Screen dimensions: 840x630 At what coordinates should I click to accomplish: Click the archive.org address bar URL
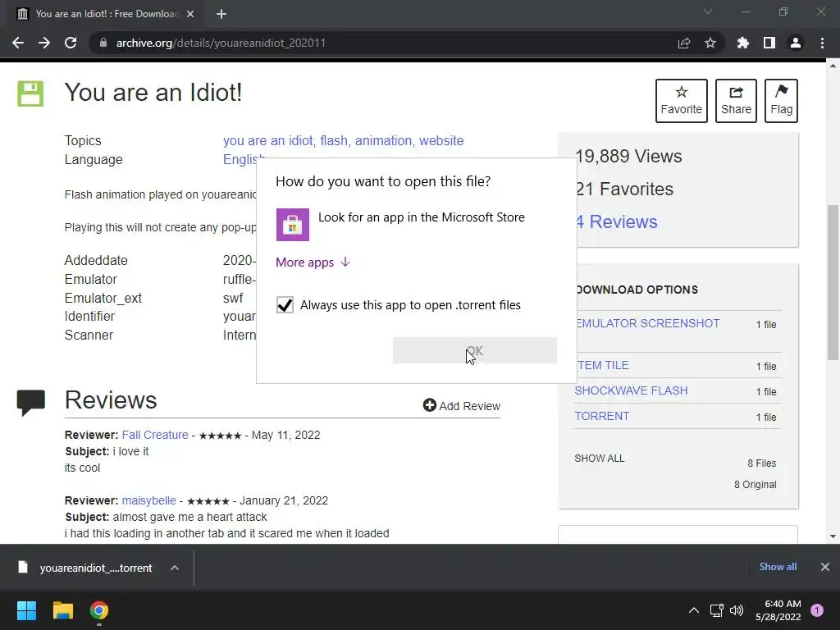(x=221, y=43)
